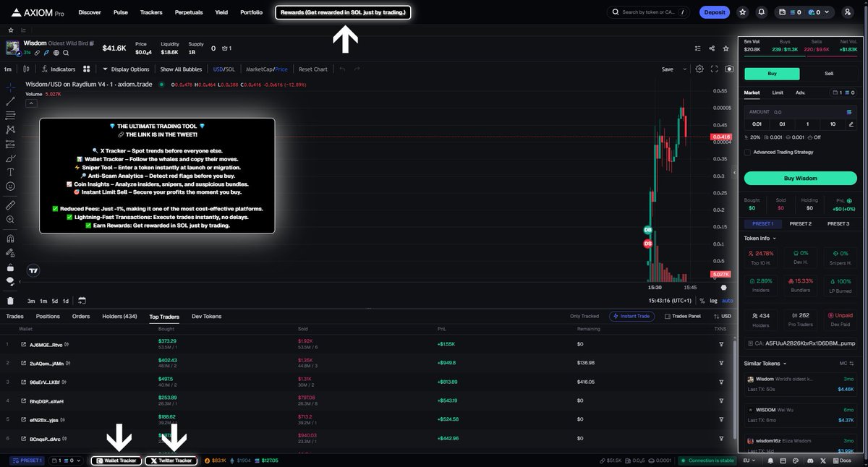
Task: Expand the Token Info section
Action: 760,238
